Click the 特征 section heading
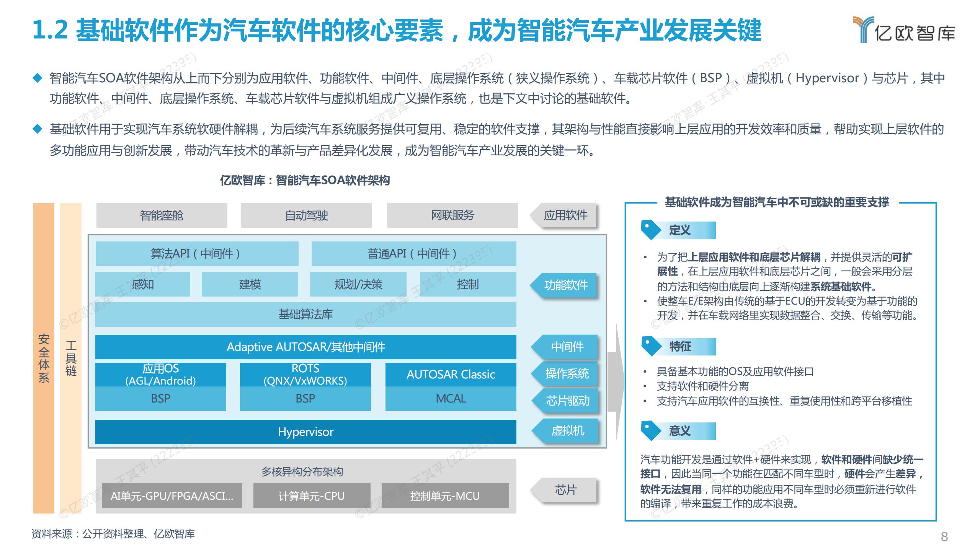980x551 pixels. click(680, 347)
